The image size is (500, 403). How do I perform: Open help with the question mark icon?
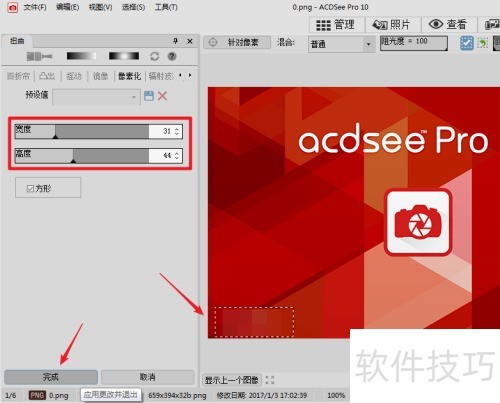click(172, 56)
